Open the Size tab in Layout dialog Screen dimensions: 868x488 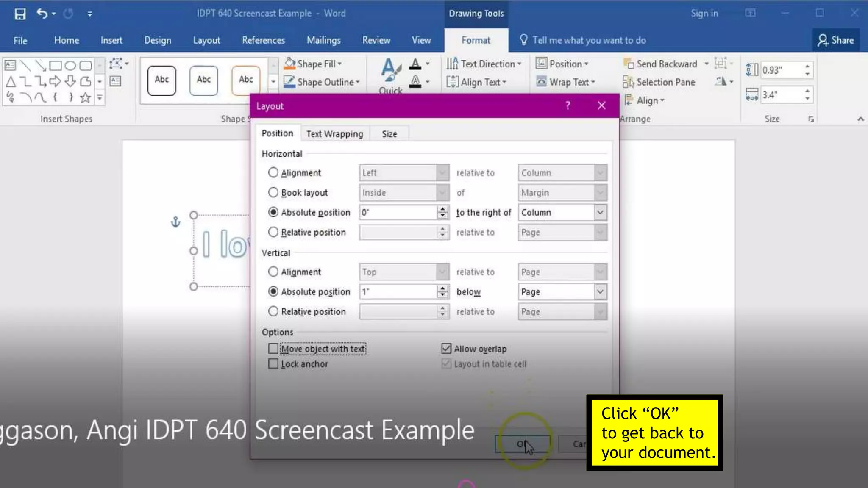tap(389, 134)
